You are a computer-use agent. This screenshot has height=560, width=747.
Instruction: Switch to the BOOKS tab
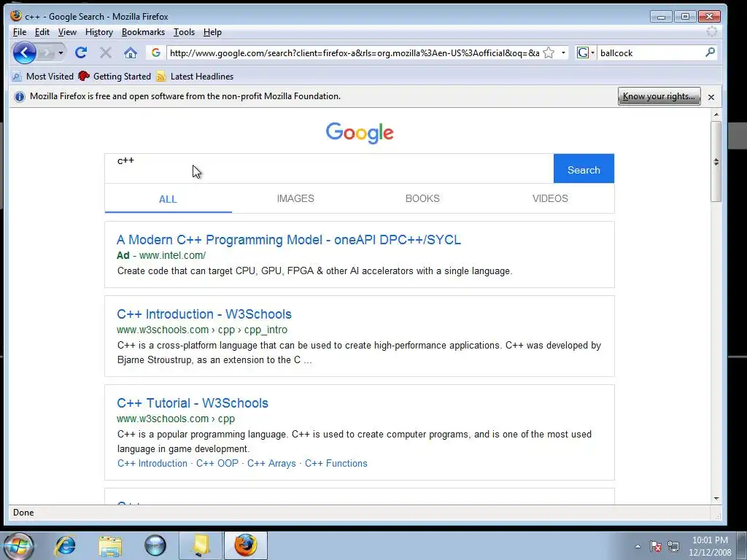coord(422,198)
